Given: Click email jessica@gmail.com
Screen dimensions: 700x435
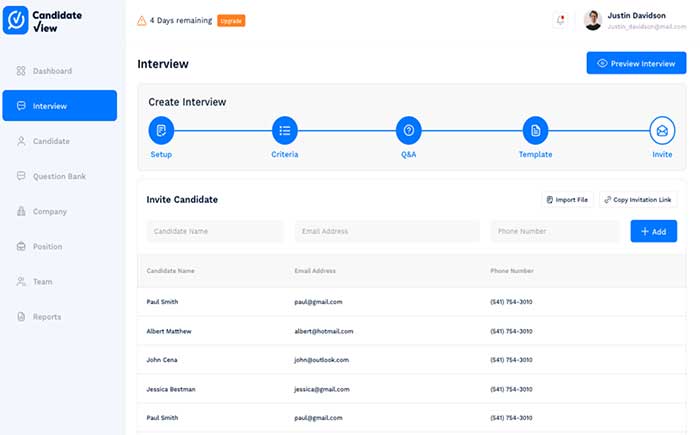Looking at the screenshot, I should tap(322, 389).
